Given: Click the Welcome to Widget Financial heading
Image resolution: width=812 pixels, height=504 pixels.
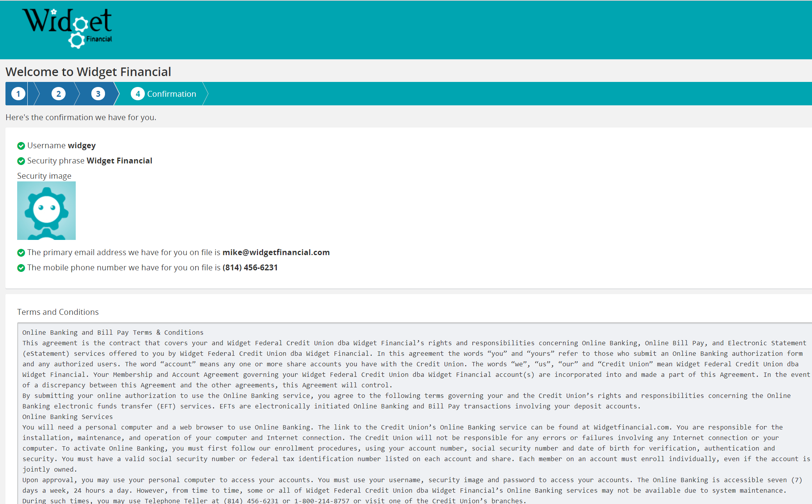Looking at the screenshot, I should [x=88, y=72].
